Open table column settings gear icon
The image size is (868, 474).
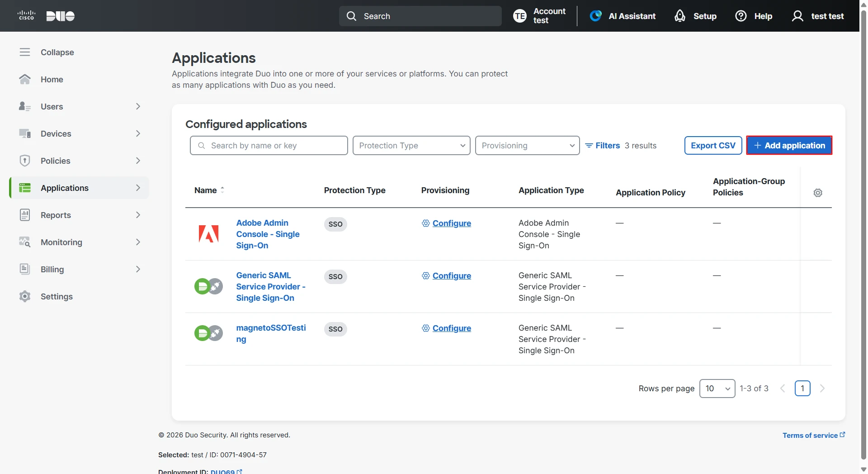pyautogui.click(x=818, y=193)
